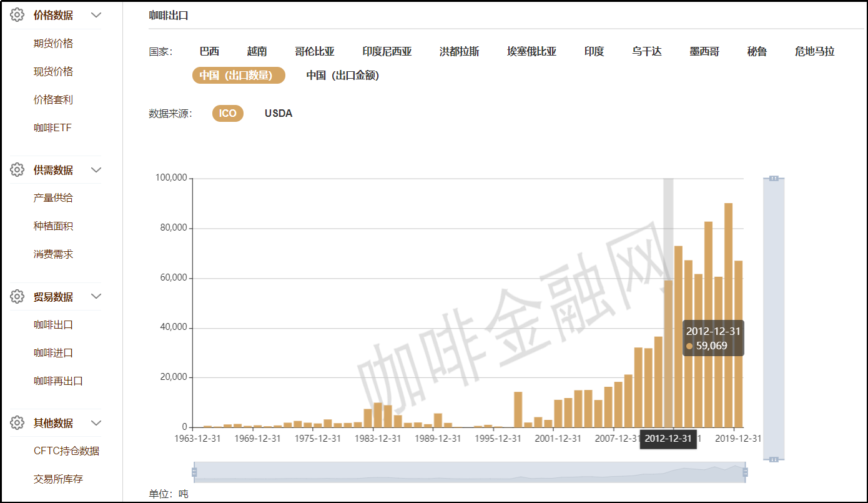Go to 价格套利 in the sidebar
Screen dimensions: 868x503
pyautogui.click(x=53, y=99)
